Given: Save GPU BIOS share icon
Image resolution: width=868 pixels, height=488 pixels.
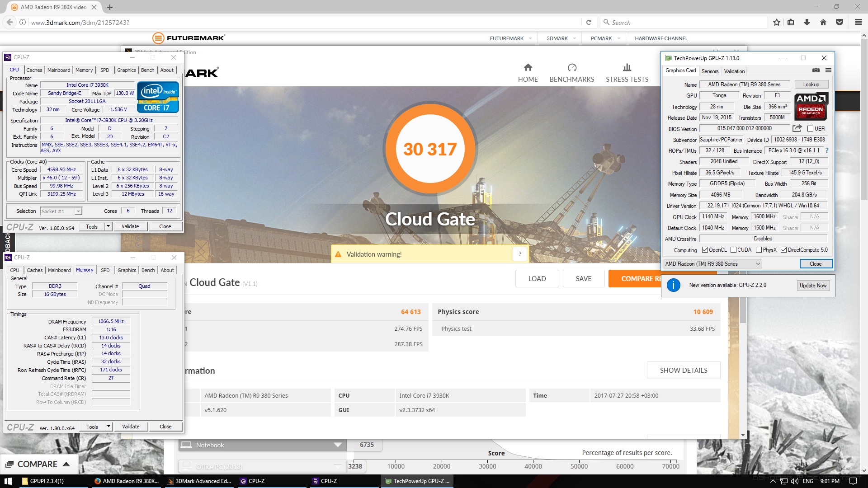Looking at the screenshot, I should tap(797, 128).
